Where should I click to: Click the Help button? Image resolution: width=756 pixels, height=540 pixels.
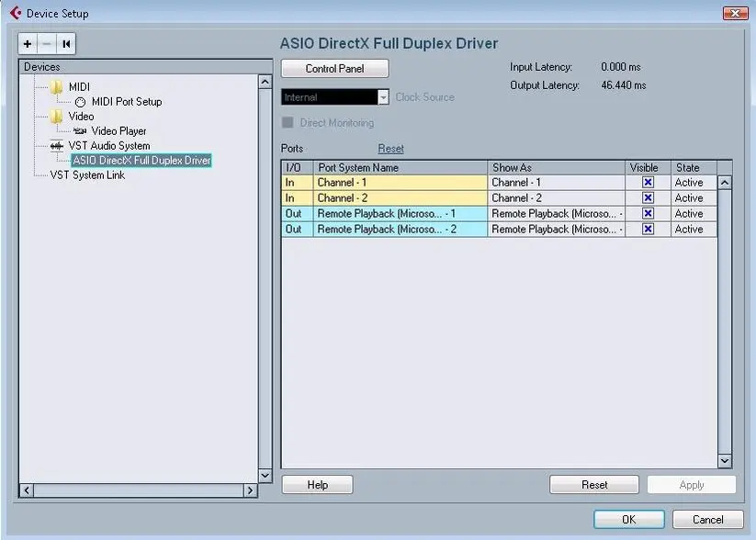317,485
